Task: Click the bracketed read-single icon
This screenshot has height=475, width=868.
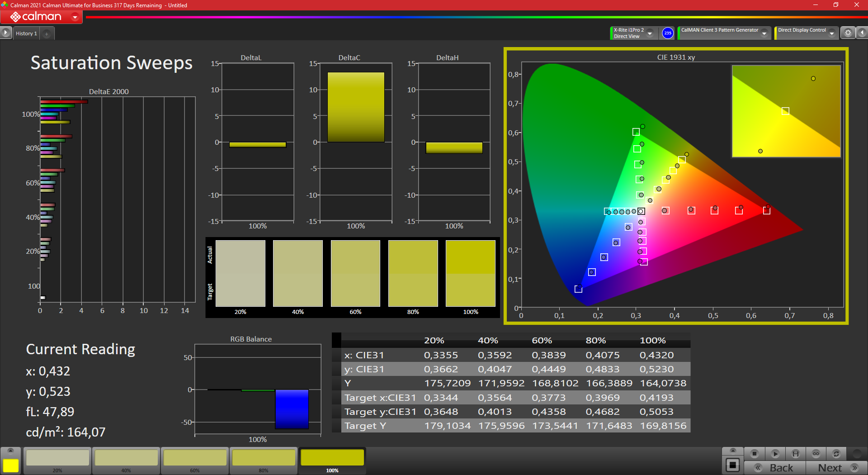Action: pyautogui.click(x=796, y=453)
